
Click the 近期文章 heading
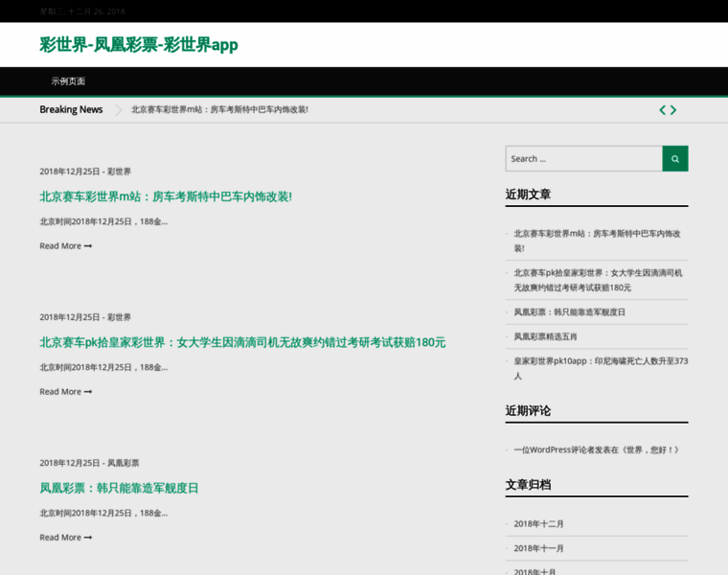pos(528,195)
